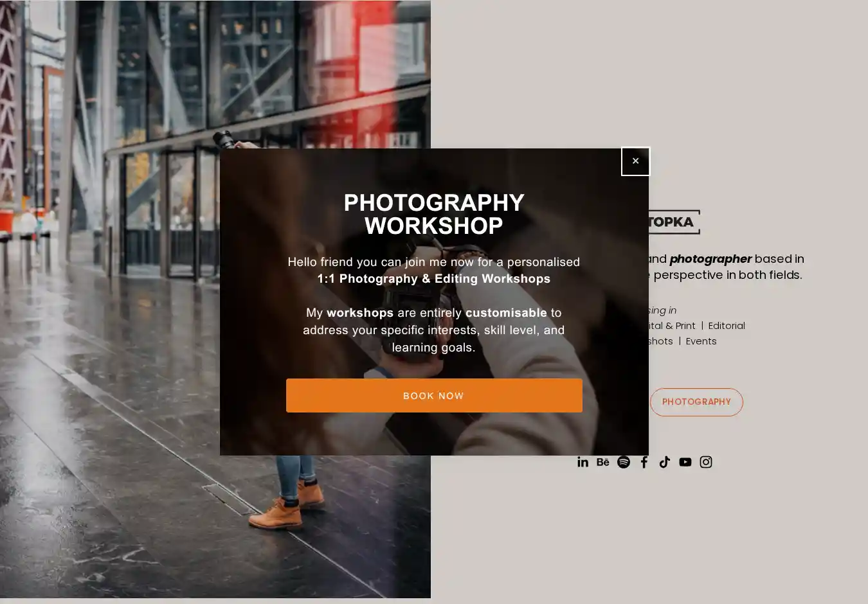868x604 pixels.
Task: Click the TOPKA logo
Action: coord(673,222)
